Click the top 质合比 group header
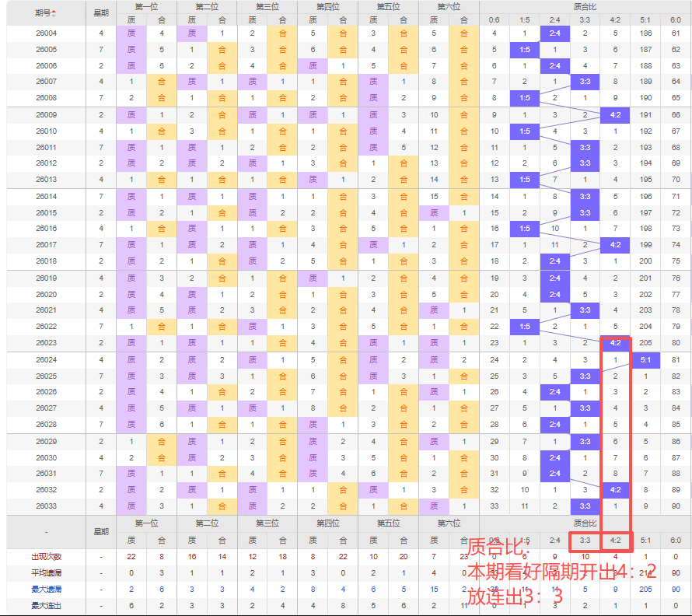Viewport: 692px width, 616px height. click(x=585, y=7)
